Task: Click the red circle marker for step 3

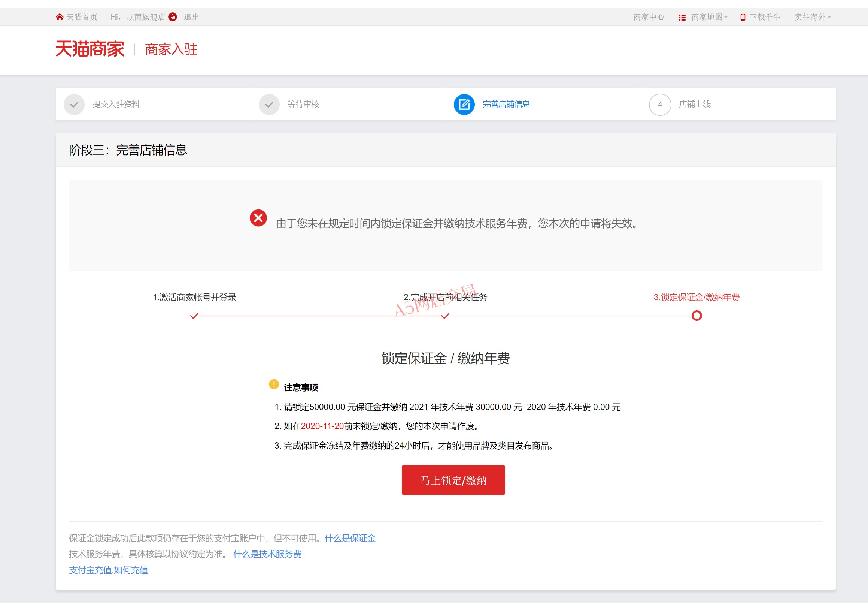Action: (696, 316)
